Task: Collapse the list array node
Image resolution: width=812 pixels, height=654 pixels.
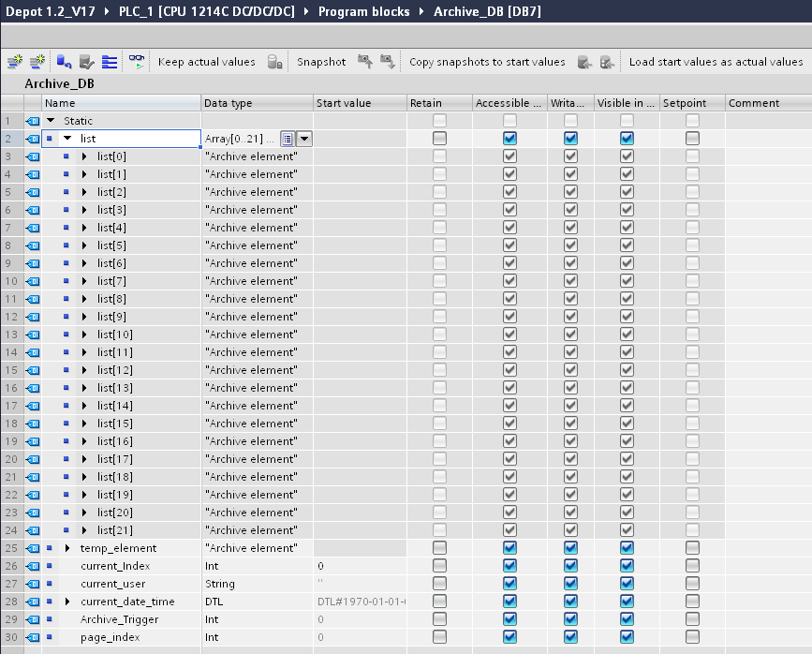Action: pos(67,139)
